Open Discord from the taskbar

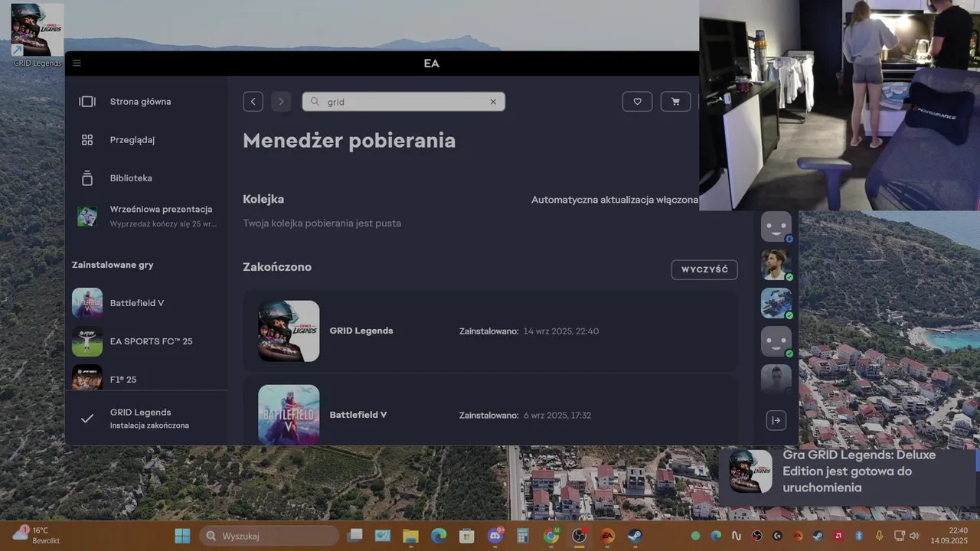point(495,536)
